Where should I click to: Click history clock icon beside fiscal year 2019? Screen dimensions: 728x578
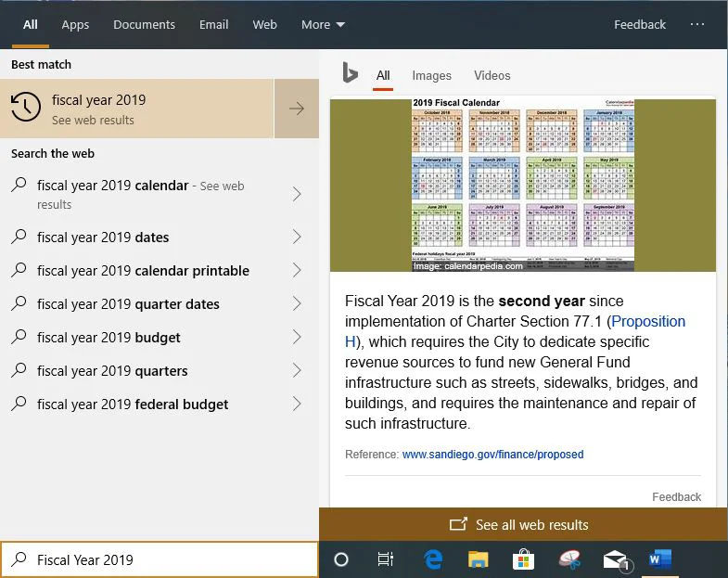(x=26, y=108)
